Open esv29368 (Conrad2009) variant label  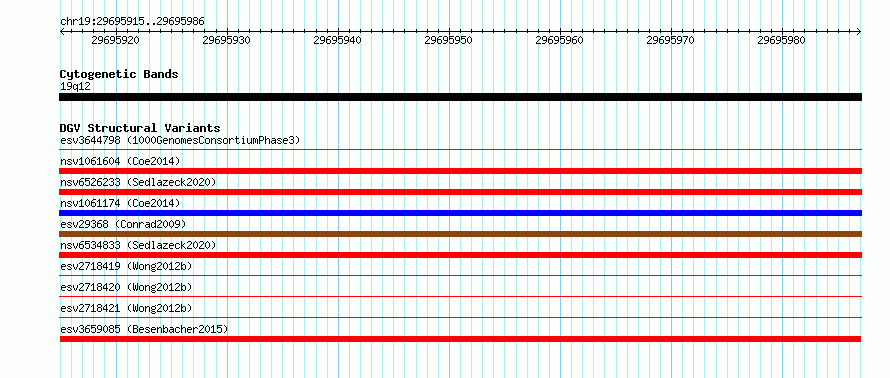[x=123, y=224]
